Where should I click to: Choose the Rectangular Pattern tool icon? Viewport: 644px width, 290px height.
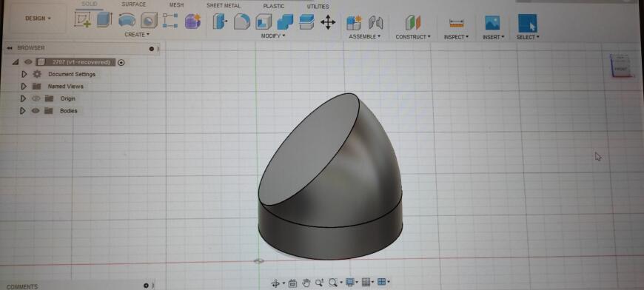(170, 20)
